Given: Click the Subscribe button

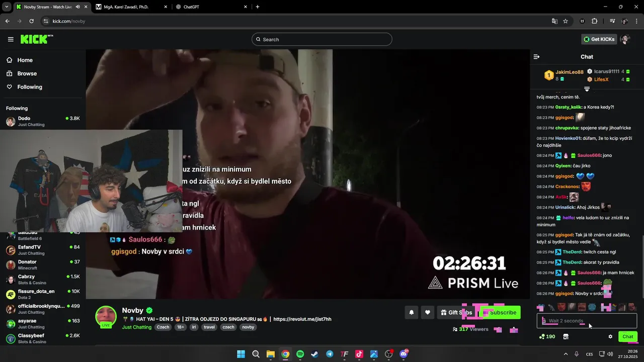Looking at the screenshot, I should pyautogui.click(x=500, y=313).
